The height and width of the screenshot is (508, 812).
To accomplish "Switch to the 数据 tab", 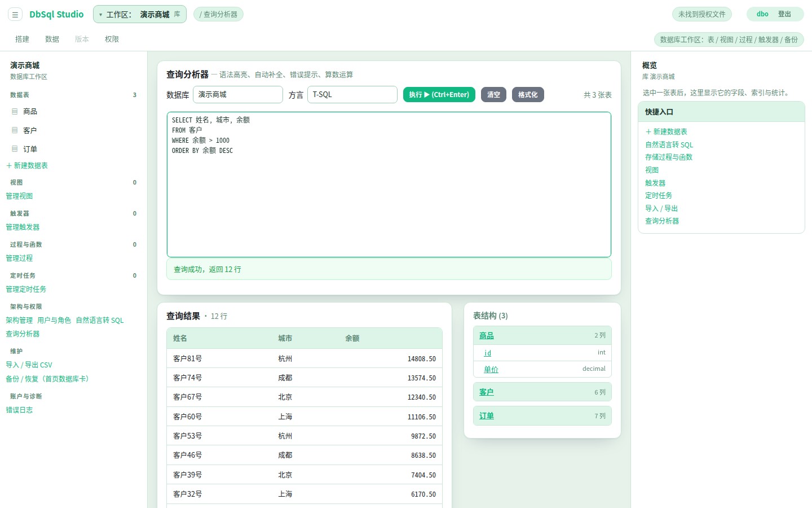I will pyautogui.click(x=52, y=39).
